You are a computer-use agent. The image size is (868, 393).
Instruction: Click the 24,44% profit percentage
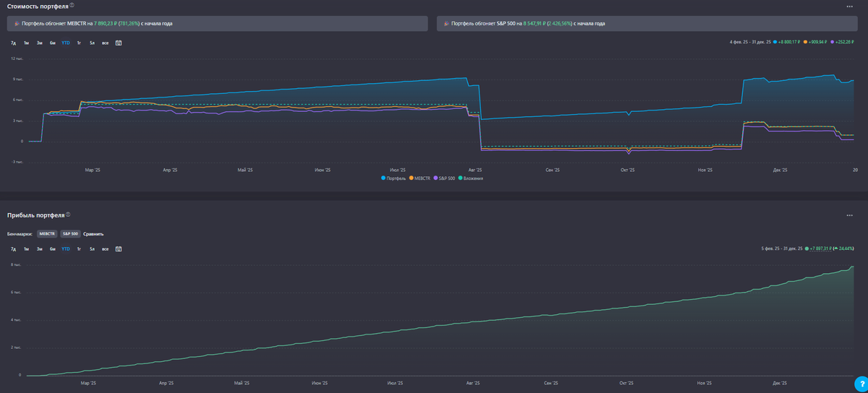[x=844, y=248]
